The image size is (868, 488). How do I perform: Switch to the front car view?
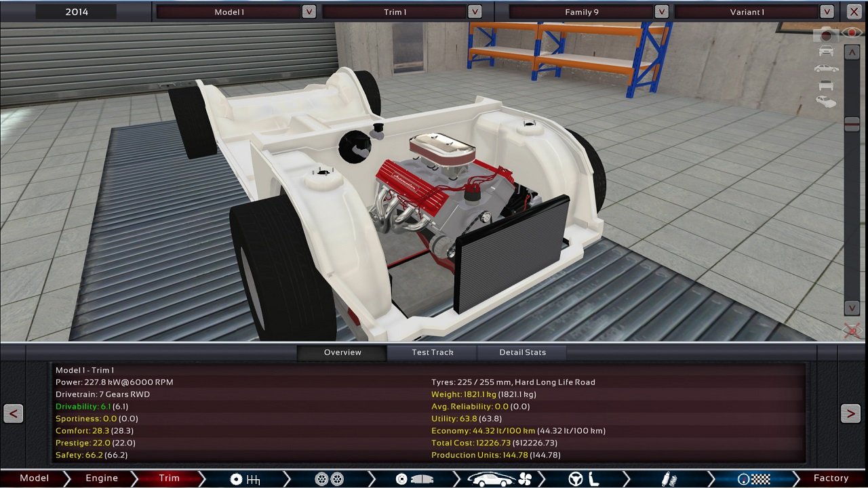pos(827,52)
